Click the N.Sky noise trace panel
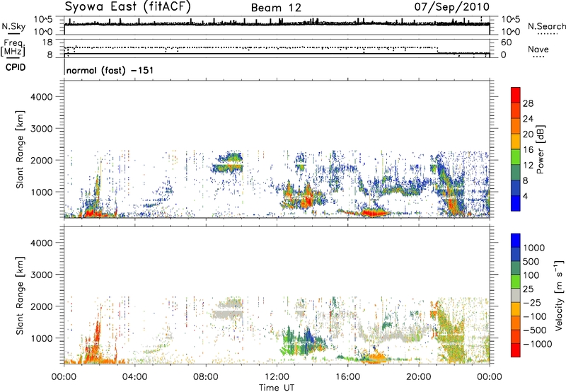The image size is (566, 392). point(277,25)
